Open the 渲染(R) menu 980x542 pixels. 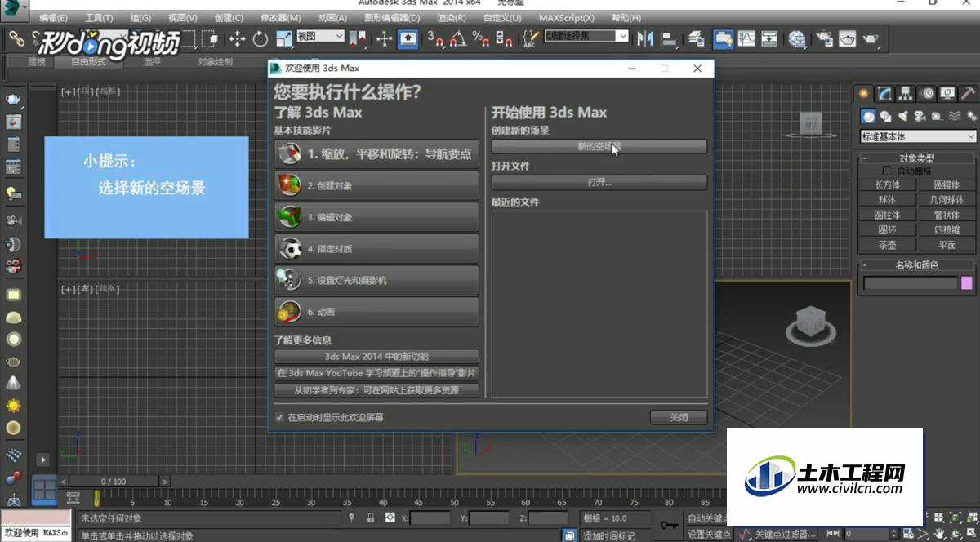coord(451,17)
